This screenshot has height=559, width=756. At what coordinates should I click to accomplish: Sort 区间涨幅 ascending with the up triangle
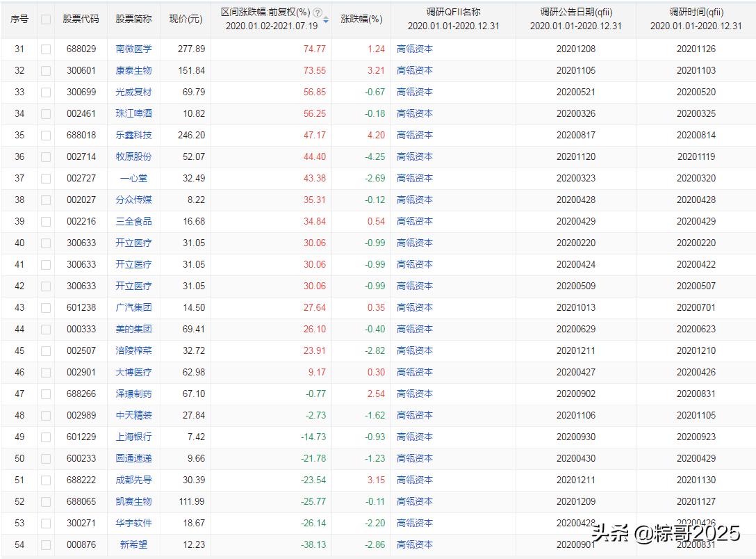[325, 17]
